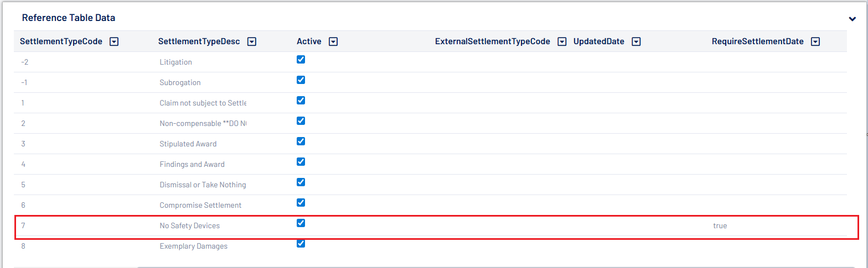This screenshot has height=268, width=868.
Task: Select the Non-compensable description cell
Action: coord(203,123)
